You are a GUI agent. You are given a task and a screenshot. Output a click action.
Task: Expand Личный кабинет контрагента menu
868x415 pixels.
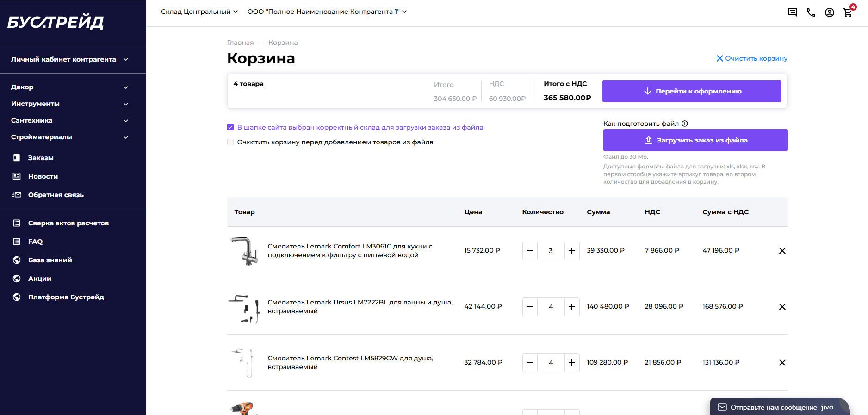69,59
